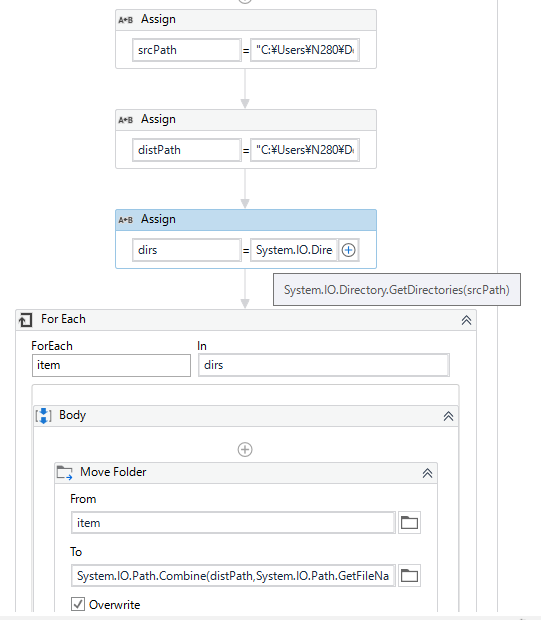Uncheck the Overwrite checkbox

(x=78, y=604)
